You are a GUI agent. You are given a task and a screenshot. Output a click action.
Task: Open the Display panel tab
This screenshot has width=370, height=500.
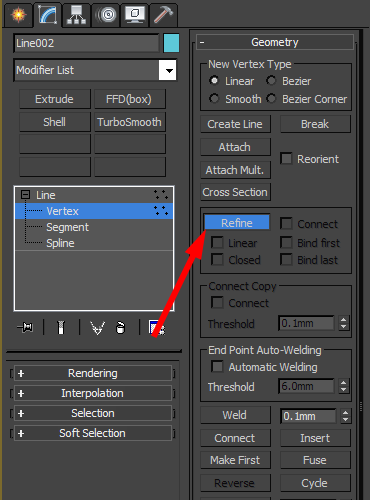click(x=134, y=15)
